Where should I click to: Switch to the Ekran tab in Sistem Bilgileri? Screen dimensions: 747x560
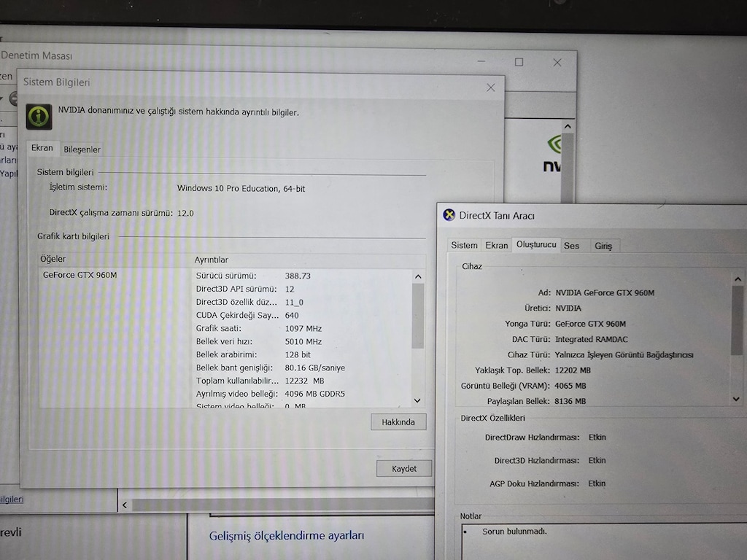42,148
